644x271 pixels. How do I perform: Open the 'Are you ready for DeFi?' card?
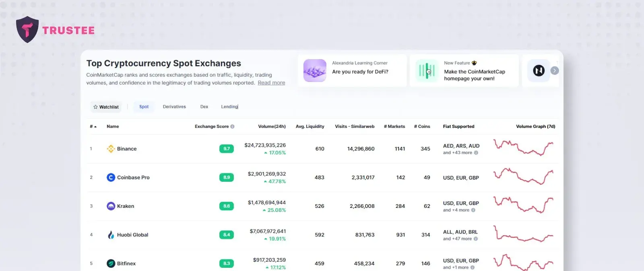352,71
